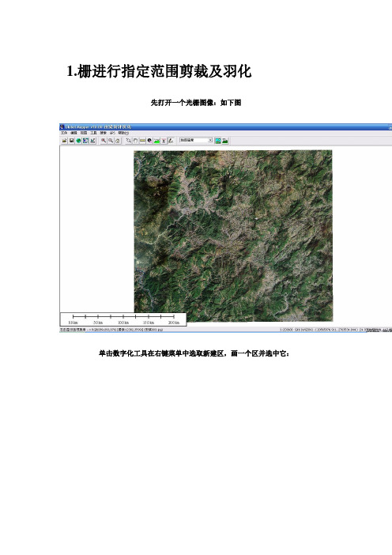Open the Edit menu
Image resolution: width=392 pixels, height=555 pixels.
pos(73,133)
